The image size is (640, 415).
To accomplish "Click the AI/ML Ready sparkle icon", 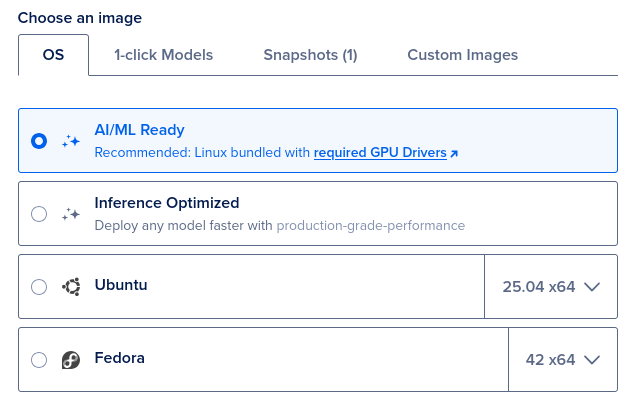I will pyautogui.click(x=70, y=141).
